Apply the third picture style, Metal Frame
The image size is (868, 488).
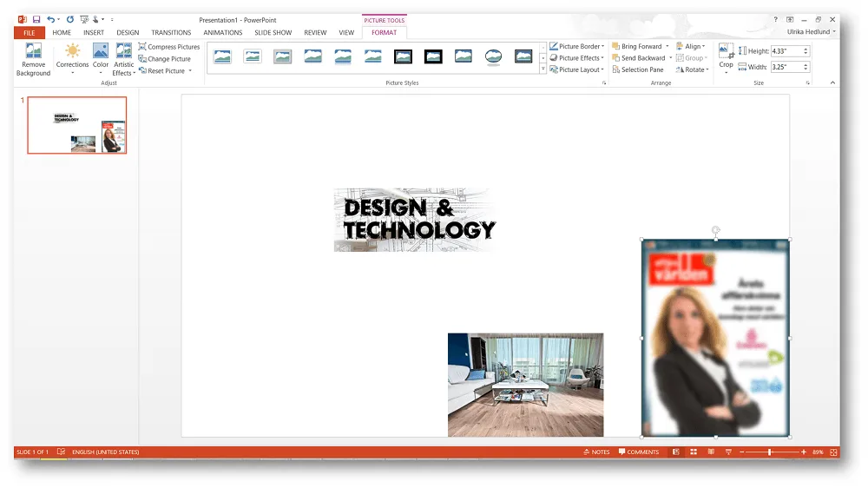[282, 56]
